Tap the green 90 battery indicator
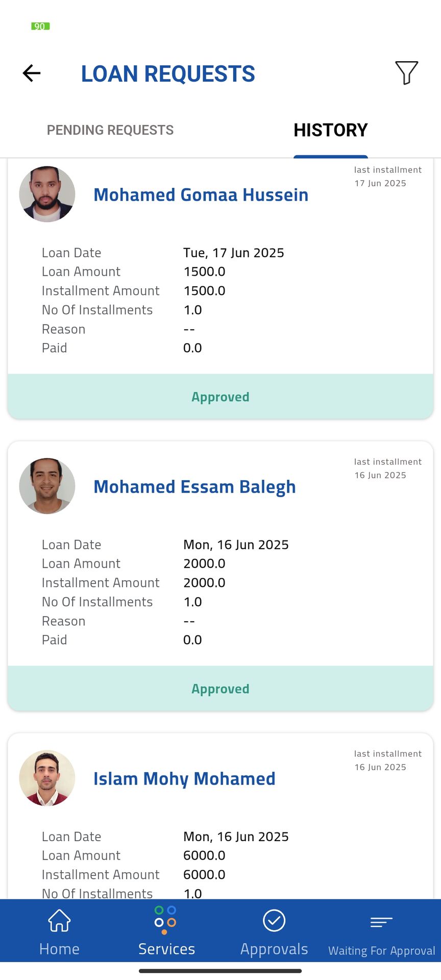The width and height of the screenshot is (441, 980). click(40, 26)
